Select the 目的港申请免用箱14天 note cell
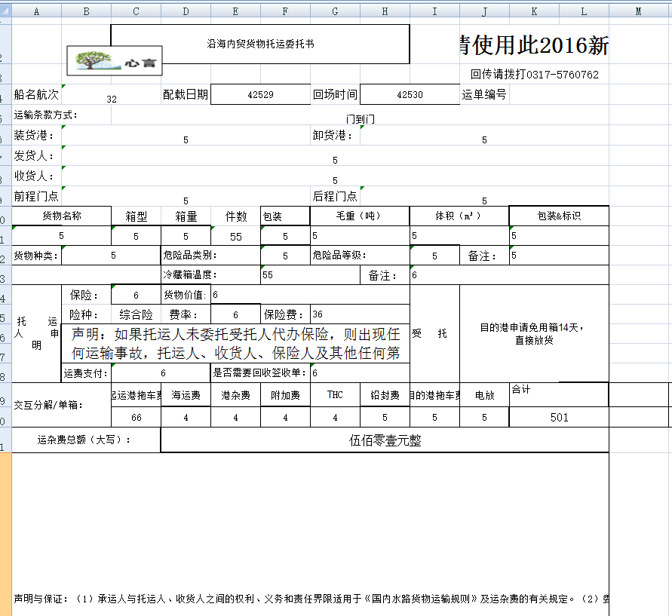Viewport: 672px width, 616px height. pos(534,334)
